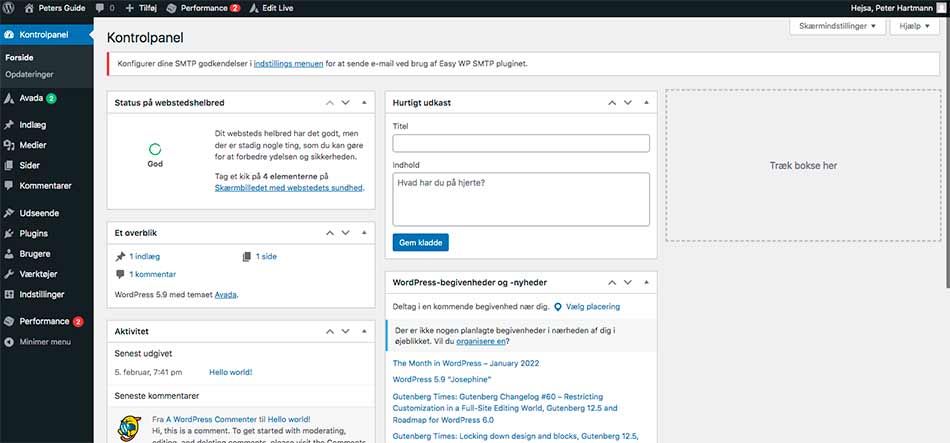Move Status på webstedshelbred box down
This screenshot has width=950, height=443.
tap(345, 103)
